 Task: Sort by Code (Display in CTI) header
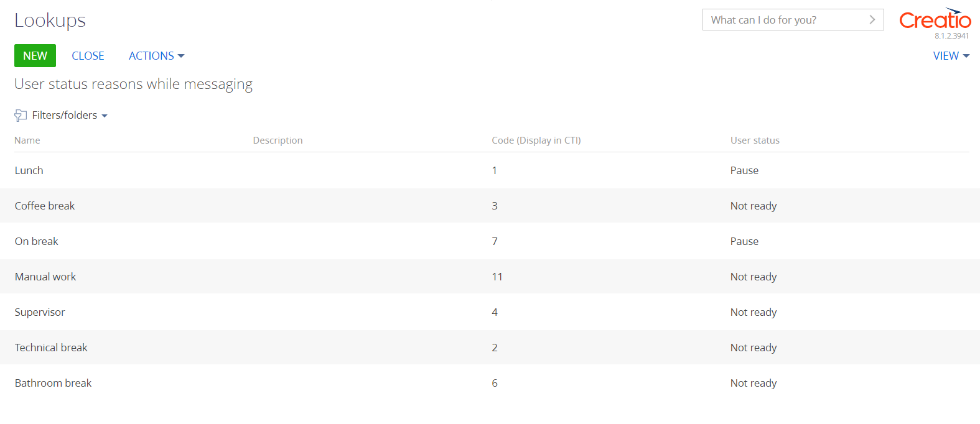(536, 141)
